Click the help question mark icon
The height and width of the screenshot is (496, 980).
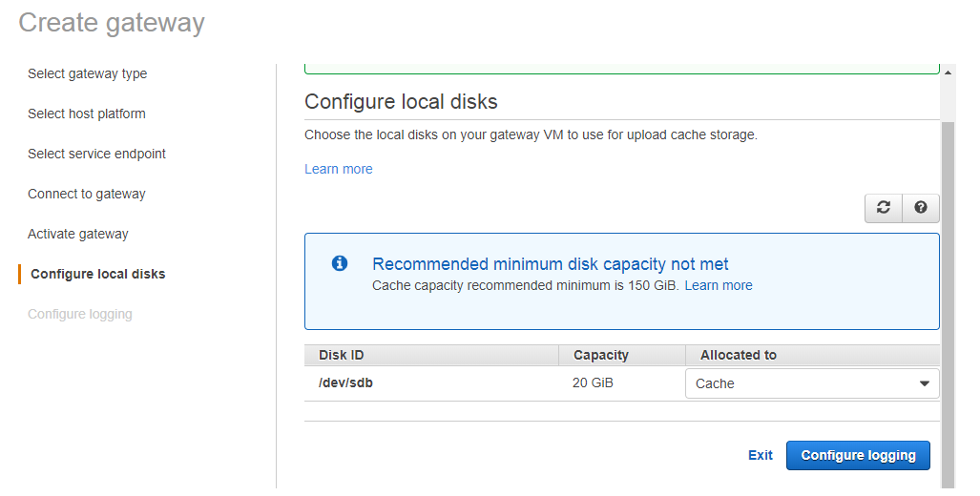[x=920, y=208]
